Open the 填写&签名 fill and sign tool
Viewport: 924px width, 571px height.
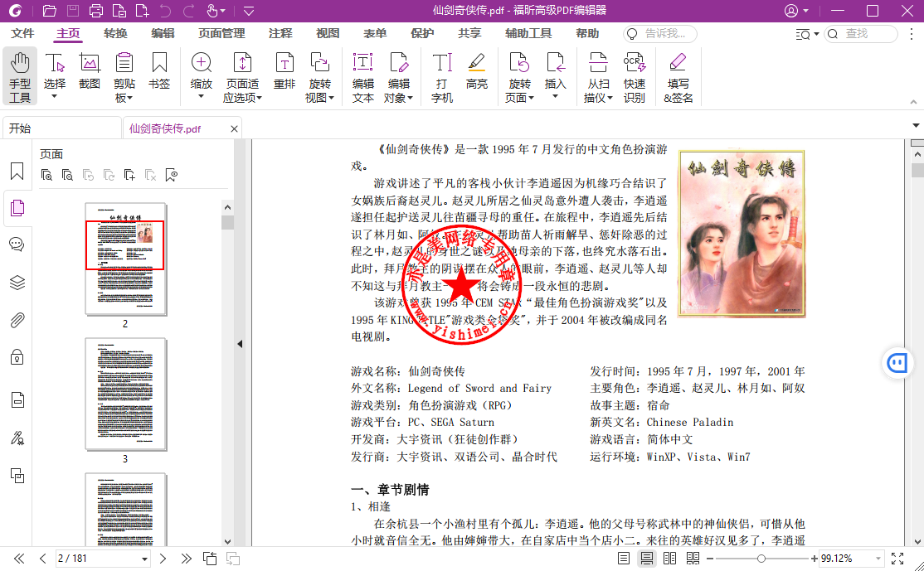[678, 77]
